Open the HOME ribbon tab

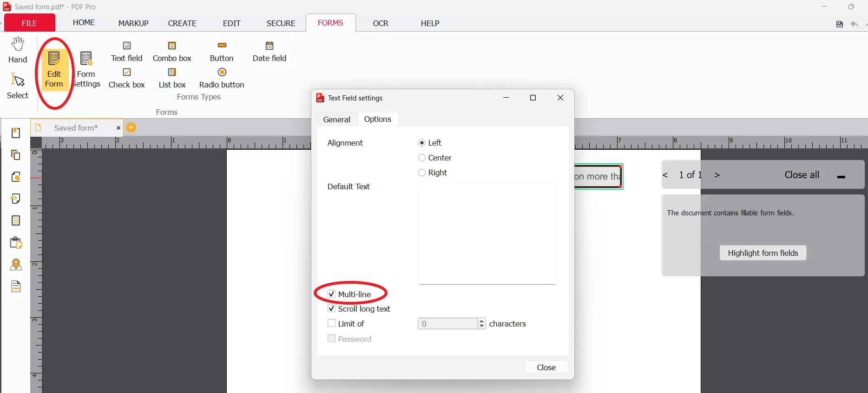pyautogui.click(x=84, y=22)
